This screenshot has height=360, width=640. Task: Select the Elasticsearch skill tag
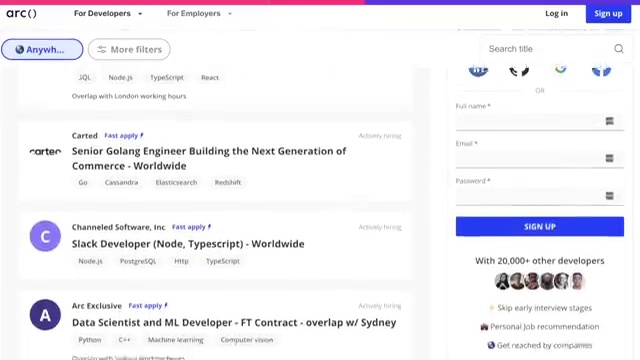tap(176, 182)
